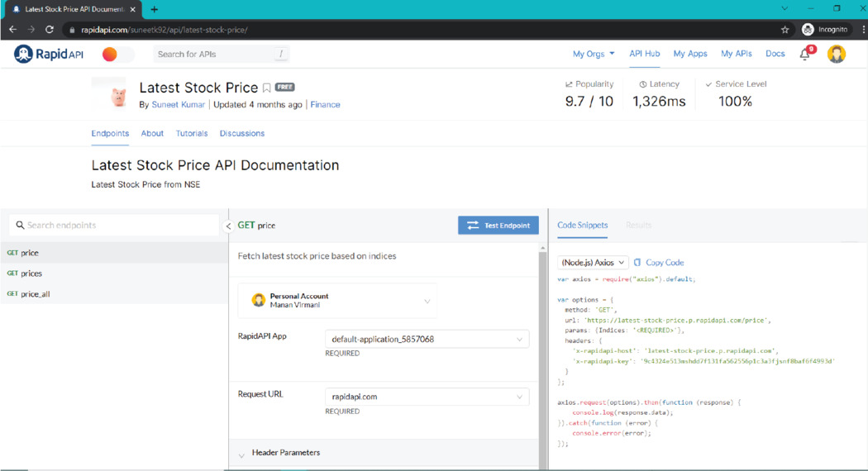This screenshot has width=868, height=471.
Task: Open the tab search chevron in title bar
Action: 785,8
